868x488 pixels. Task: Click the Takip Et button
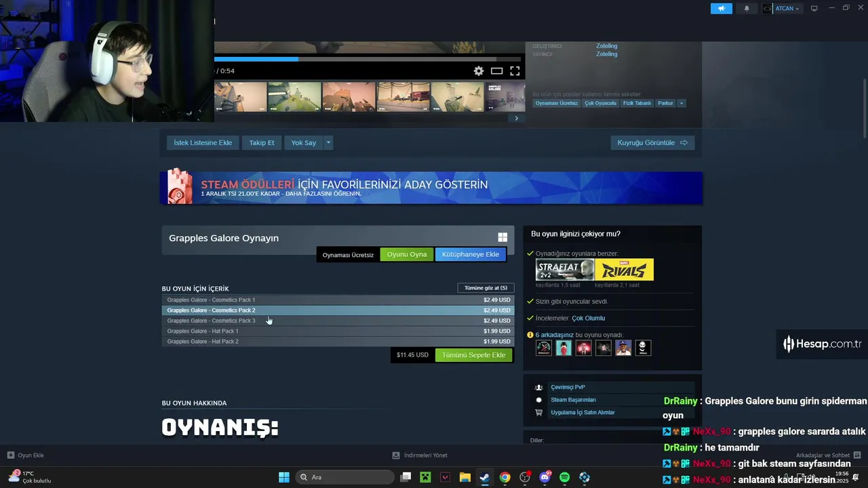262,142
